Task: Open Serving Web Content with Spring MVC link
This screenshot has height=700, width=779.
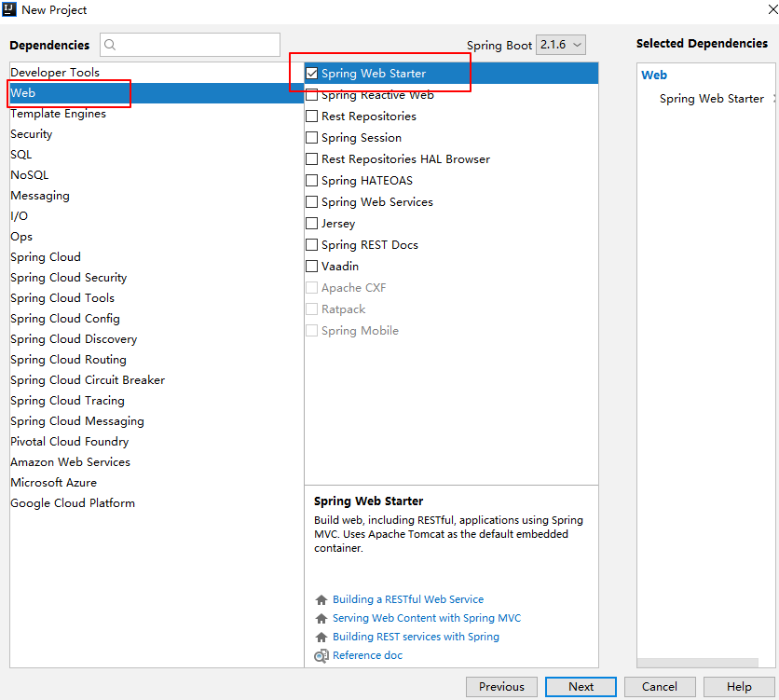Action: coord(427,618)
